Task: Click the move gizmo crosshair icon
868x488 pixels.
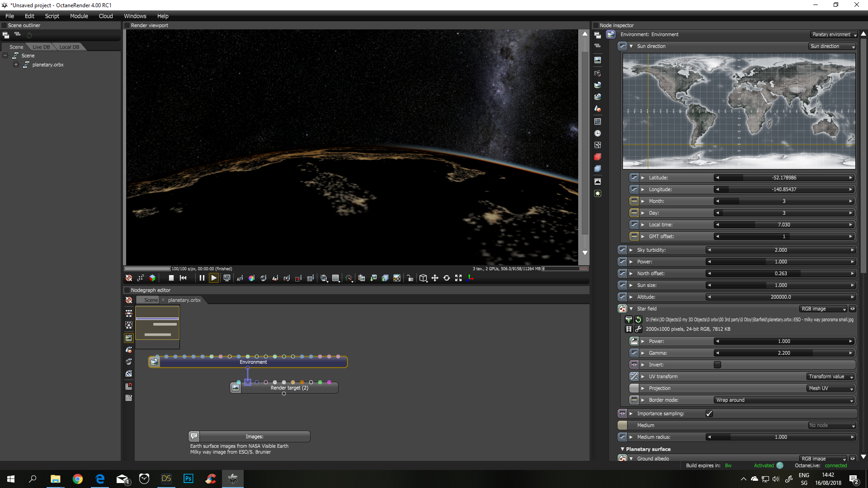Action: pos(435,278)
